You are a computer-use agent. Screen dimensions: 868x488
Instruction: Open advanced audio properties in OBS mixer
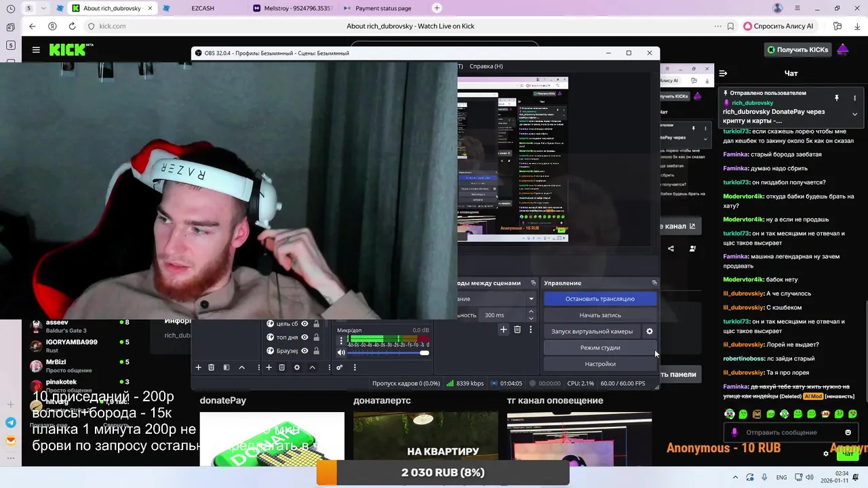point(339,367)
